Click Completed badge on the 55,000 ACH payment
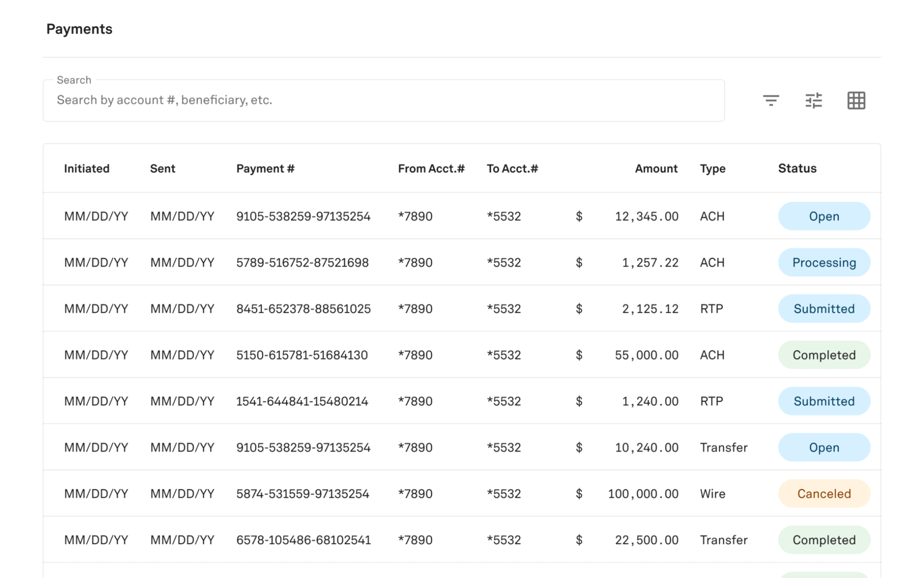 pyautogui.click(x=824, y=355)
